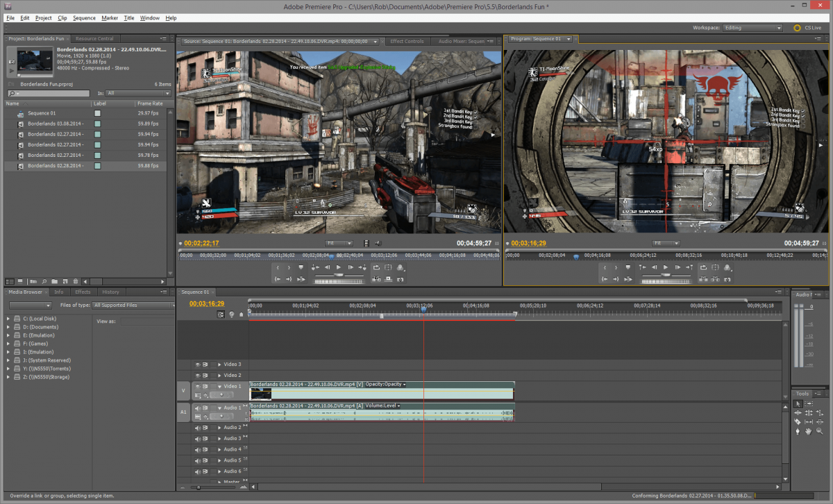Select the Selection tool in Tools panel
The image size is (833, 504).
pyautogui.click(x=798, y=403)
